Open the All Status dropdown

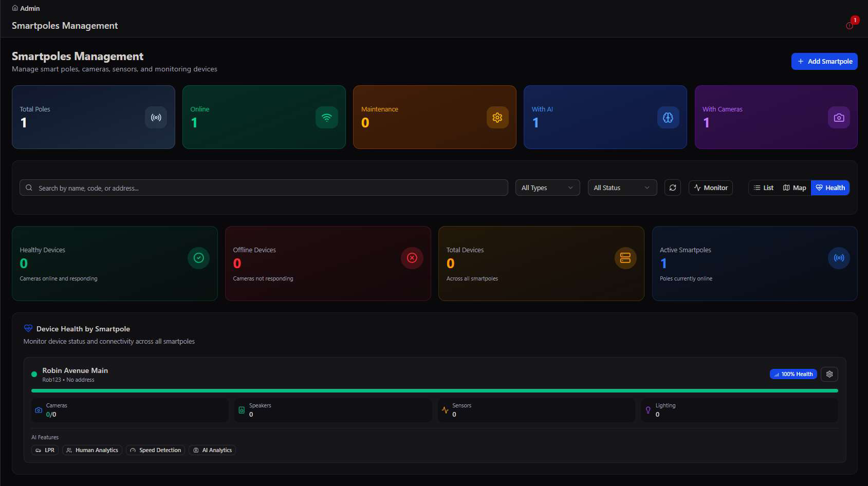tap(622, 188)
